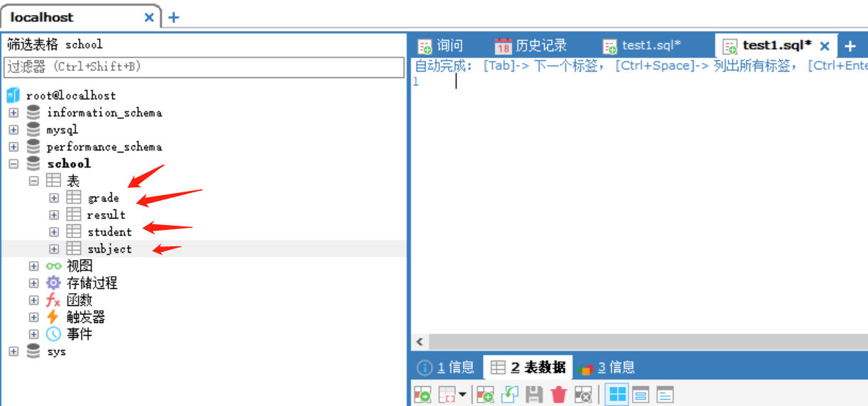
Task: Expand the information_schema database node
Action: (13, 112)
